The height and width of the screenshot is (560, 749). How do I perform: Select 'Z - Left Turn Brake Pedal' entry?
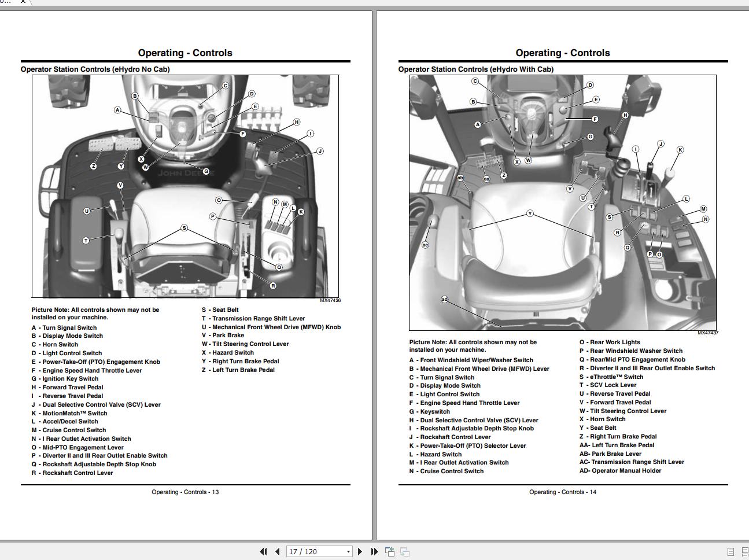click(x=238, y=370)
